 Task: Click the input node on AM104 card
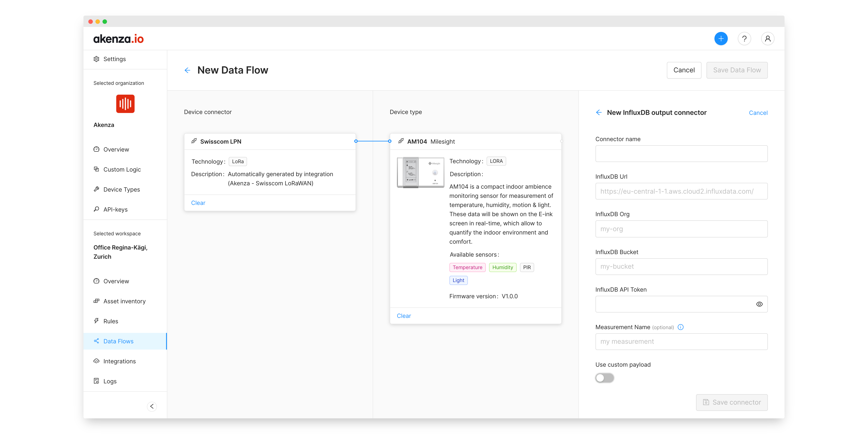click(x=390, y=141)
